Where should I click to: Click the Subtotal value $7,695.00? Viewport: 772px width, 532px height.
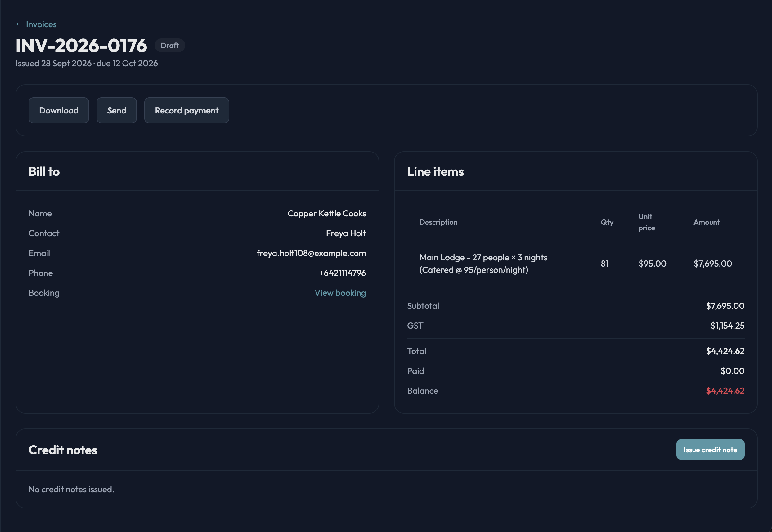click(x=725, y=306)
